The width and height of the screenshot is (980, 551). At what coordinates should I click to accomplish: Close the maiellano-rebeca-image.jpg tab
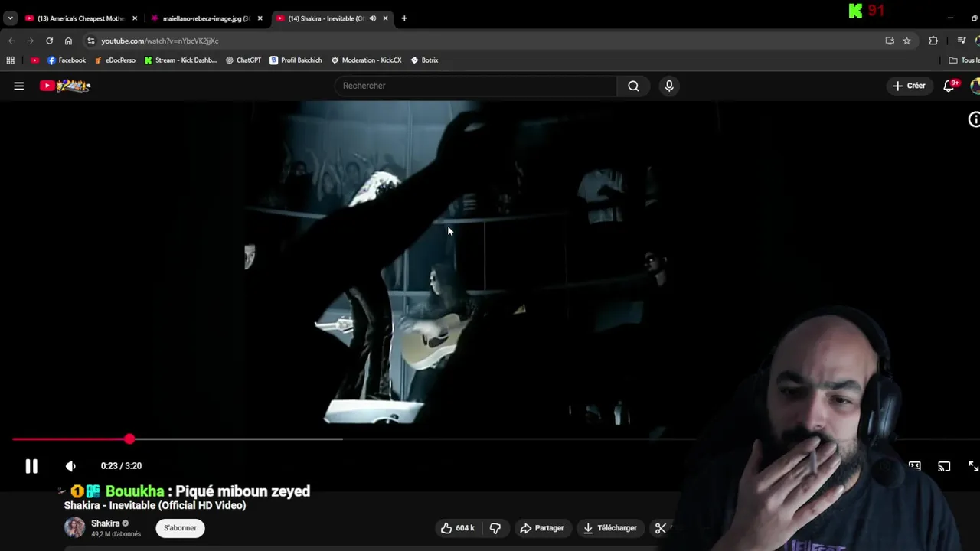pyautogui.click(x=260, y=18)
